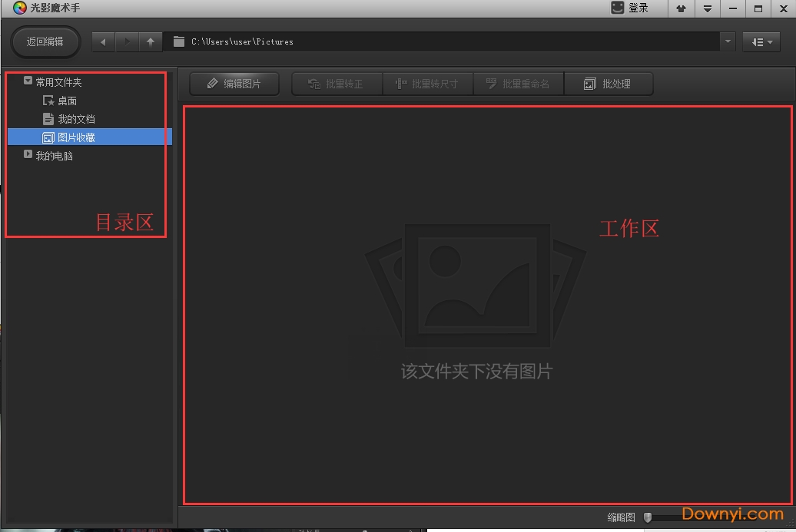Open the path history dropdown

(728, 41)
